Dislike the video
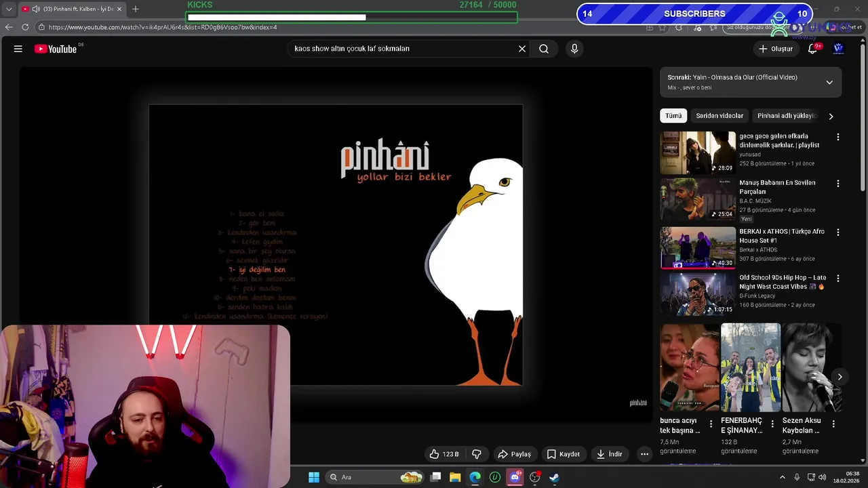Screen dimensions: 868x488 pos(477,454)
